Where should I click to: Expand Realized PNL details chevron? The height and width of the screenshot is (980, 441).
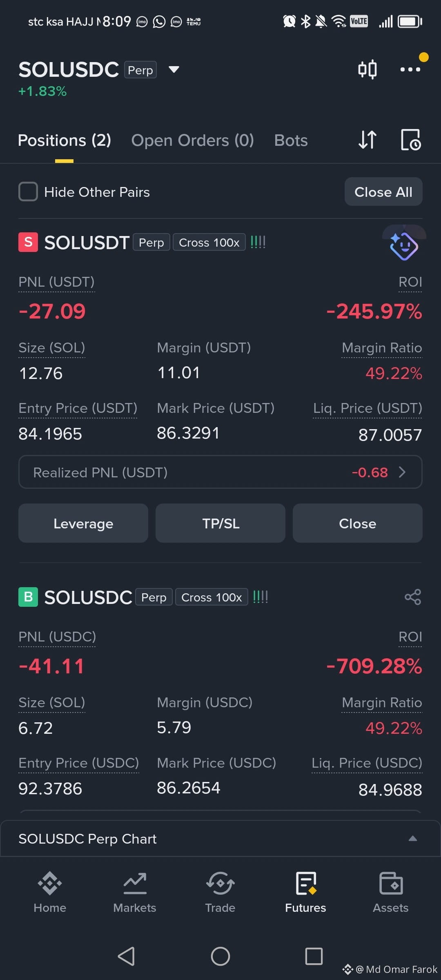click(402, 472)
